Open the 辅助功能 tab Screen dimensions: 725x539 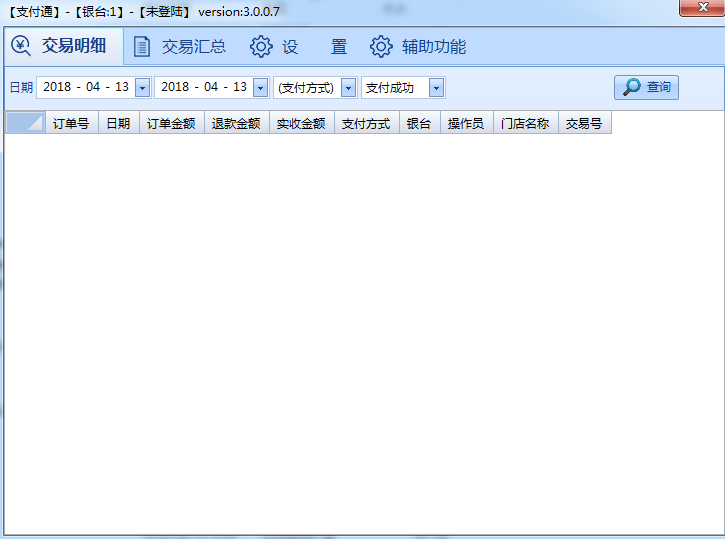(433, 47)
